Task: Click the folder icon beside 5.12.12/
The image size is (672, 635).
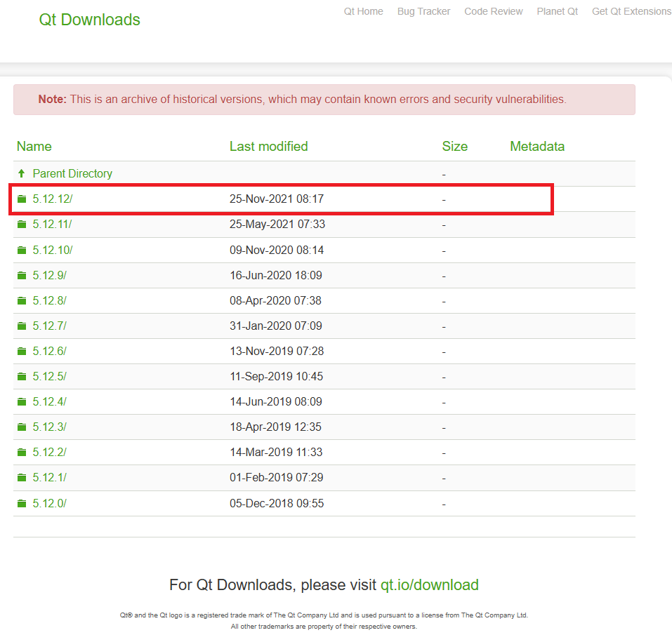Action: point(22,199)
